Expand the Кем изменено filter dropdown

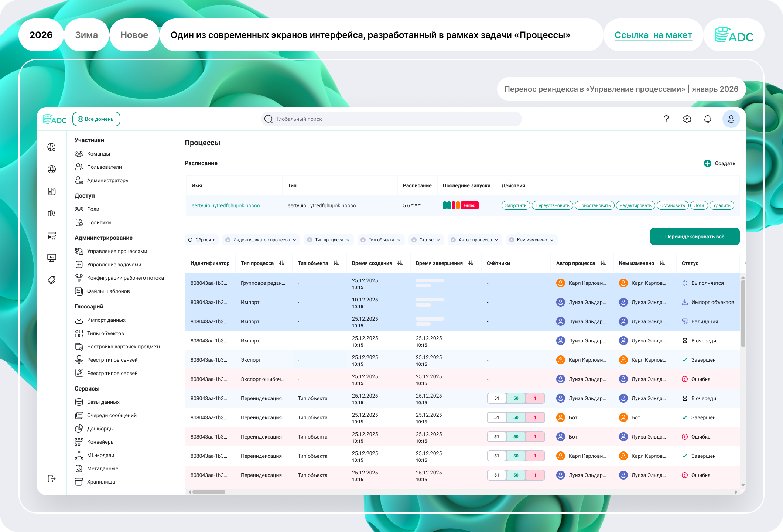click(552, 240)
